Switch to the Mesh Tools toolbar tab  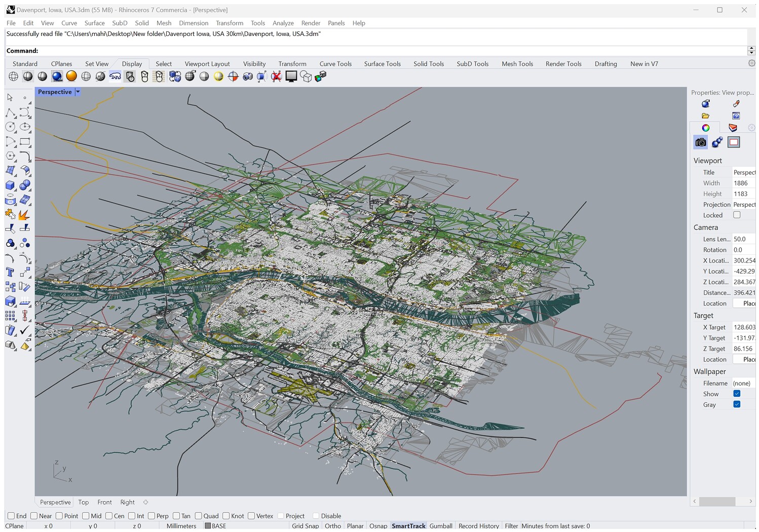point(517,64)
